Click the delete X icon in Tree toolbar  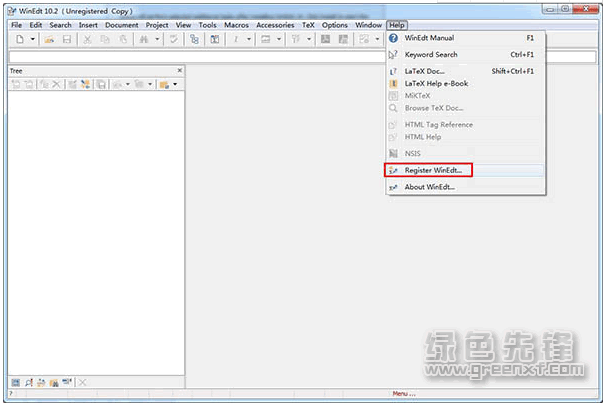tap(57, 84)
